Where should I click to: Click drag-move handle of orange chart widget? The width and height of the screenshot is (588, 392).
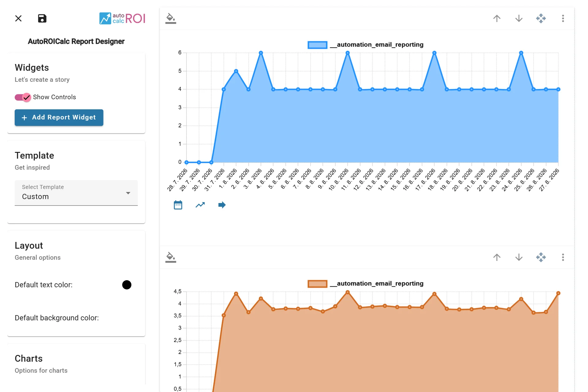point(541,257)
